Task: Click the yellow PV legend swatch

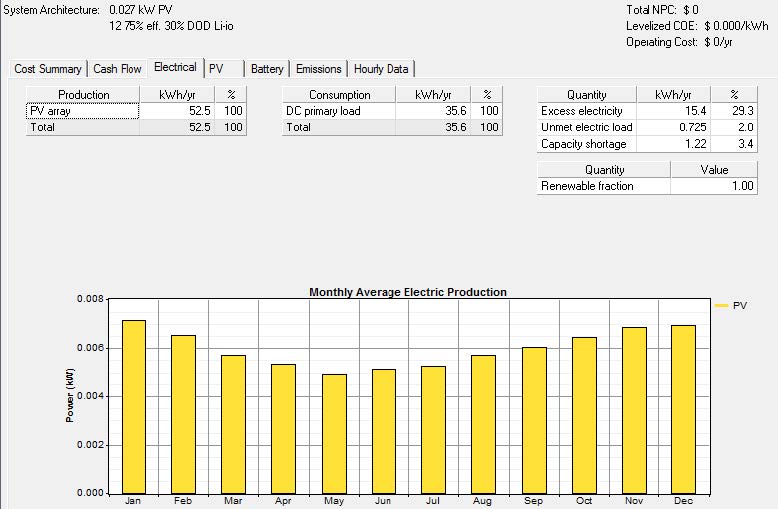Action: click(x=722, y=306)
